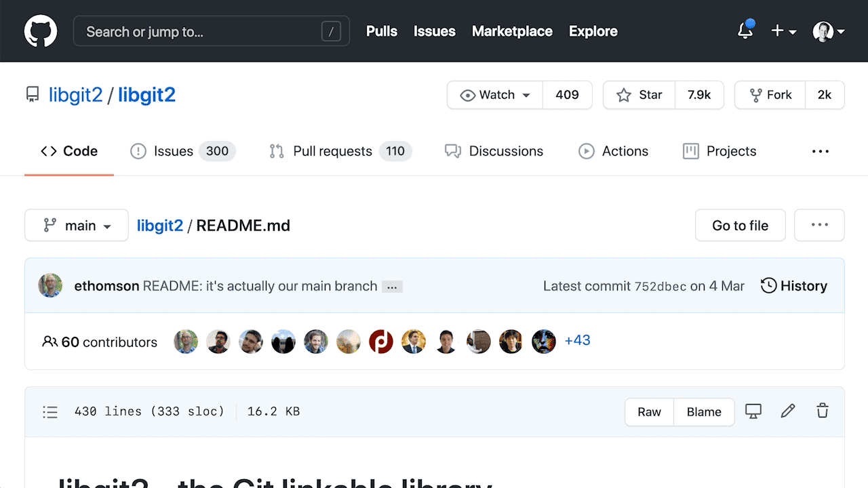Switch to the Pull requests tab
This screenshot has height=488, width=868.
[x=340, y=151]
